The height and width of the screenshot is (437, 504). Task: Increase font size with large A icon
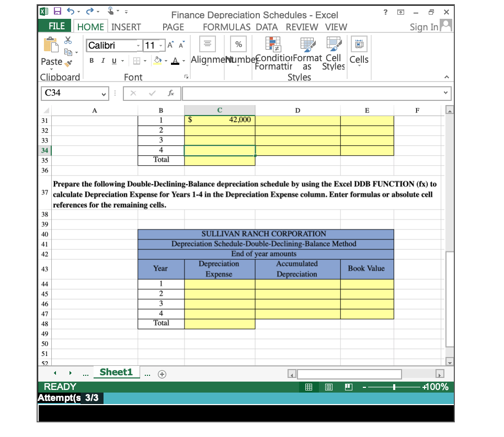pos(170,45)
